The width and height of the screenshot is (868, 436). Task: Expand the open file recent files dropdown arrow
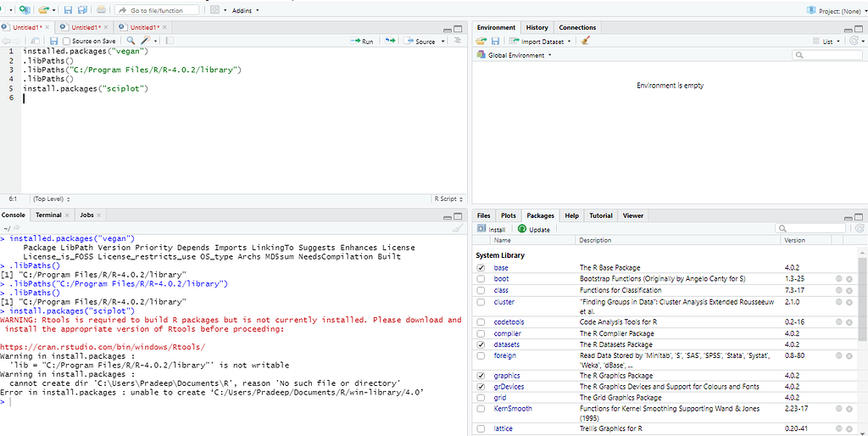53,10
